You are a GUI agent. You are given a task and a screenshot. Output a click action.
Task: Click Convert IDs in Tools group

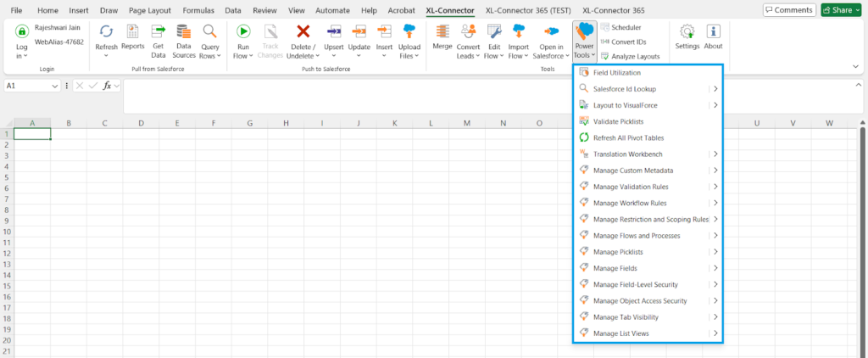(x=623, y=42)
